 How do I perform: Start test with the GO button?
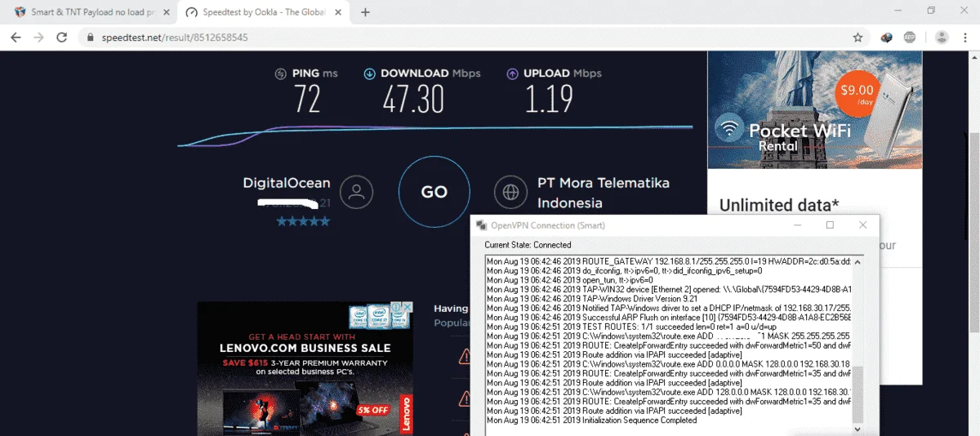(x=434, y=192)
